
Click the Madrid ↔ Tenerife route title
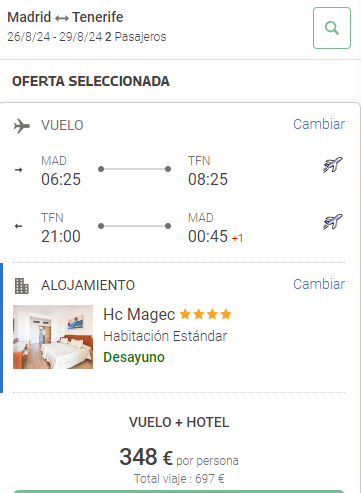pyautogui.click(x=65, y=17)
